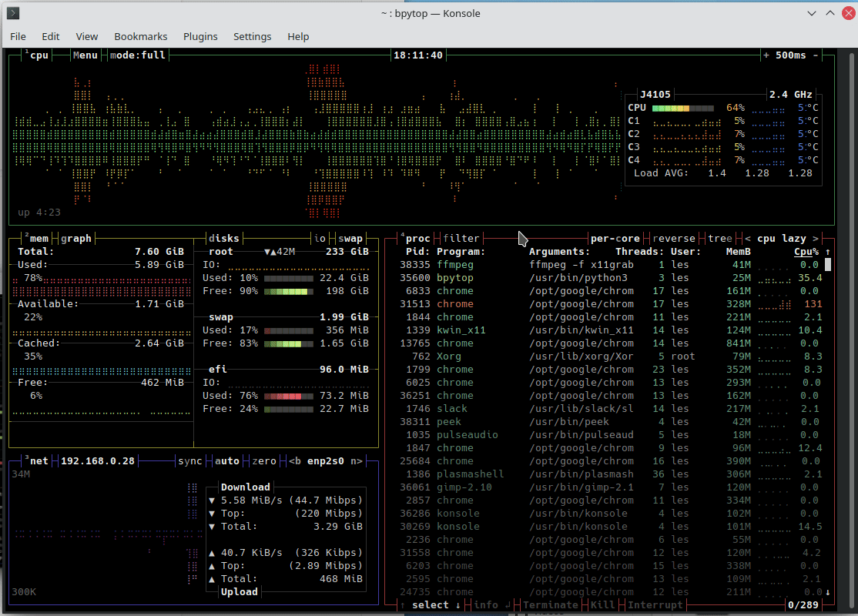The image size is (858, 616).
Task: Select chrome process with Pid 31513
Action: 609,304
